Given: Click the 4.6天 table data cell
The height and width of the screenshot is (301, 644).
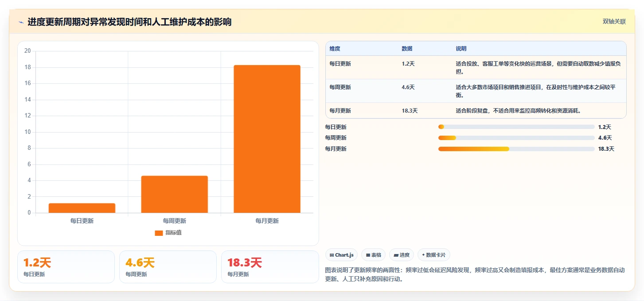Looking at the screenshot, I should click(x=408, y=87).
